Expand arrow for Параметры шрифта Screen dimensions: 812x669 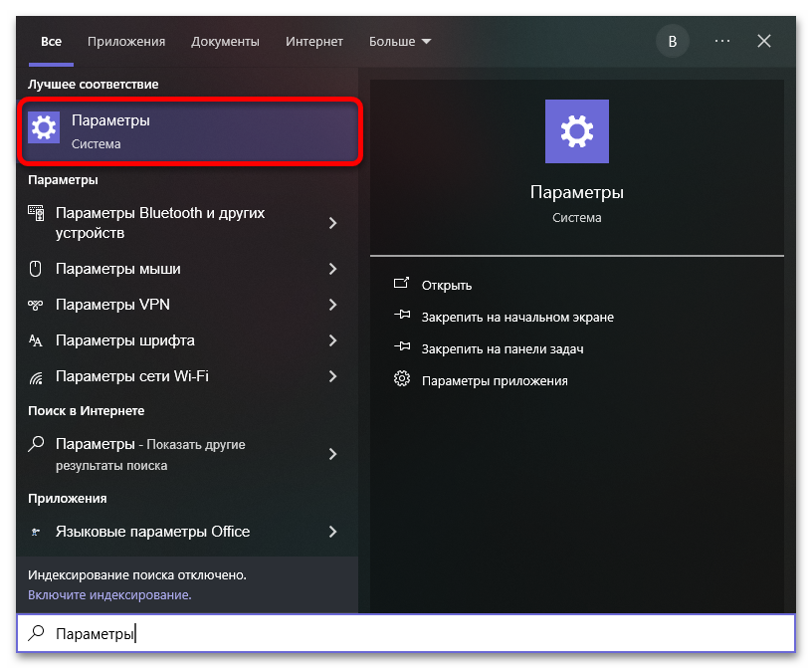point(333,340)
